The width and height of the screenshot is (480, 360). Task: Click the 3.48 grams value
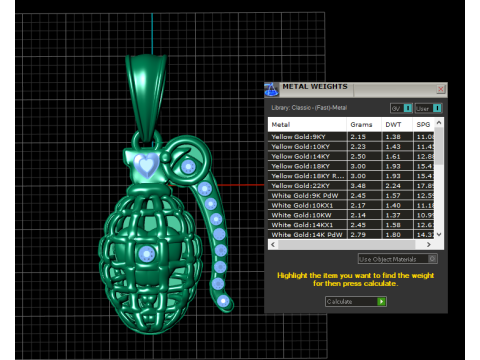358,186
